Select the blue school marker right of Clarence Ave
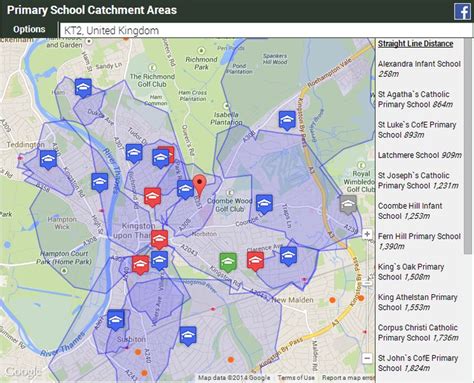This screenshot has width=474, height=383. click(x=288, y=256)
